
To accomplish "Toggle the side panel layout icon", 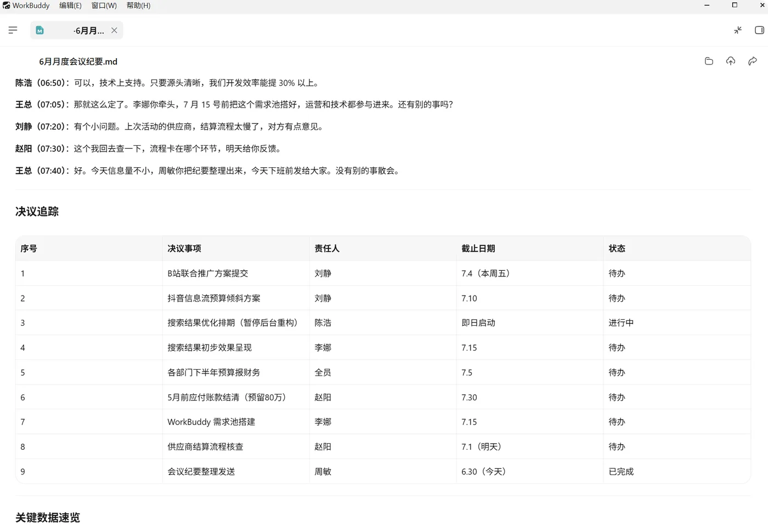I will (x=759, y=30).
